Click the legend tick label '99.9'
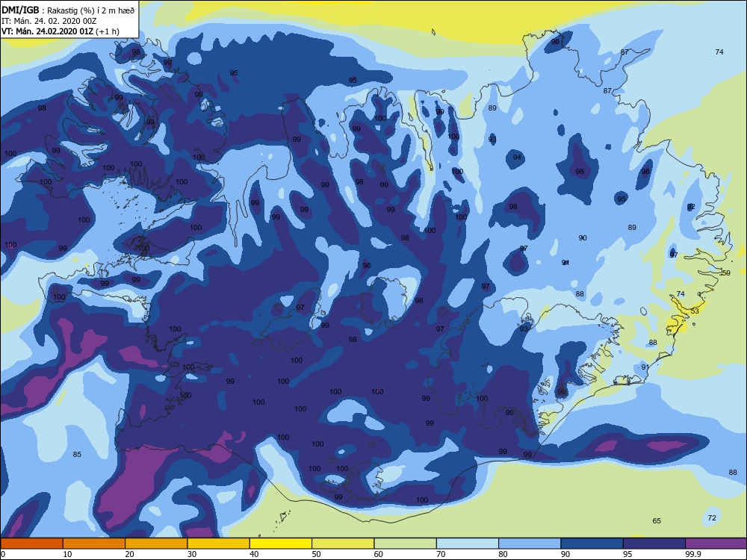The width and height of the screenshot is (747, 560). click(692, 554)
